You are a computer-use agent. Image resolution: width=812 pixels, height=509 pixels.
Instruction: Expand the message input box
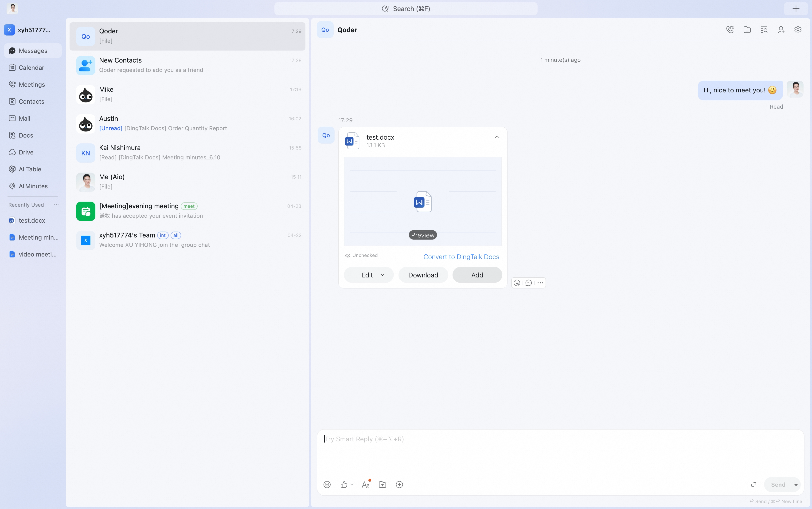click(x=754, y=484)
